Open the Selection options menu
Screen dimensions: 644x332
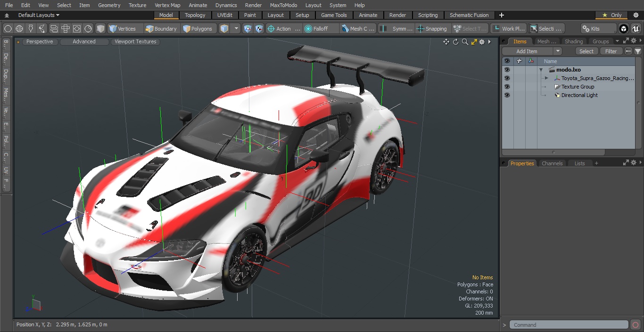[x=546, y=29]
